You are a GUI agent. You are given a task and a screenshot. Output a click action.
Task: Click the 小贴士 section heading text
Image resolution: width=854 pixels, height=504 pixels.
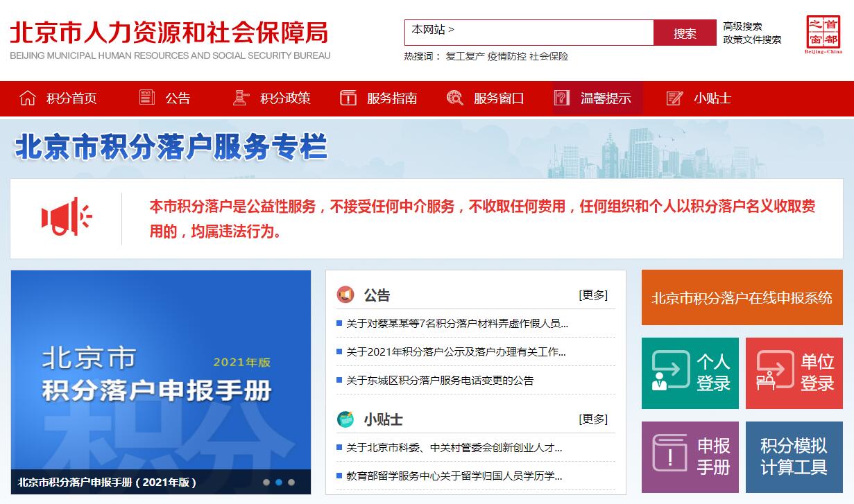click(383, 419)
